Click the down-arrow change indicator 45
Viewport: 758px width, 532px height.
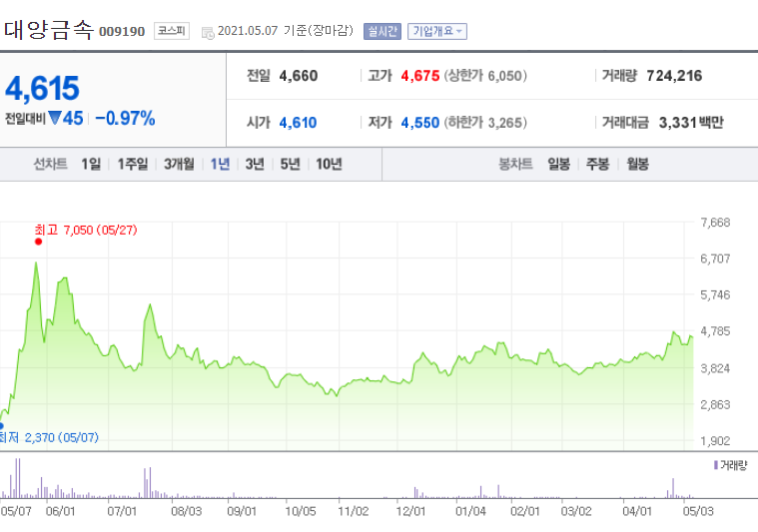pyautogui.click(x=66, y=119)
